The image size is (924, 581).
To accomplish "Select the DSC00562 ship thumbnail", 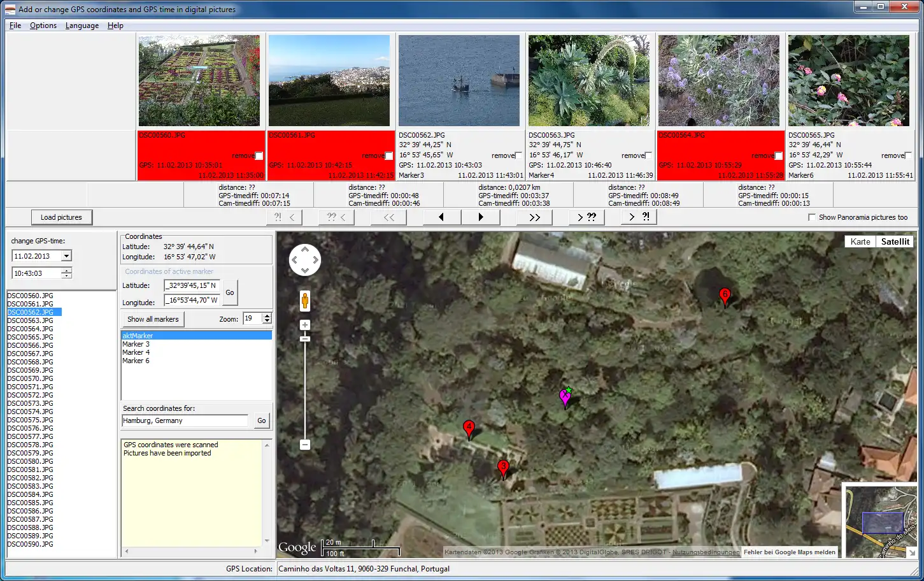I will tap(459, 80).
